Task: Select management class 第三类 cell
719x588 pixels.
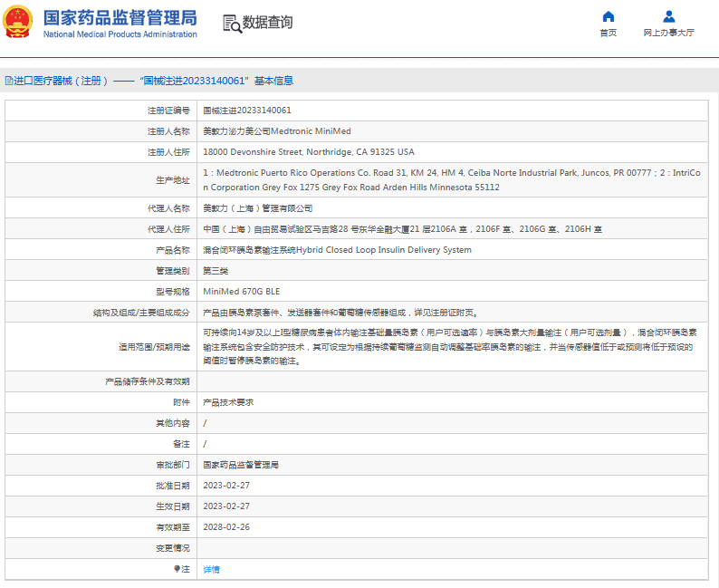Action: click(452, 271)
